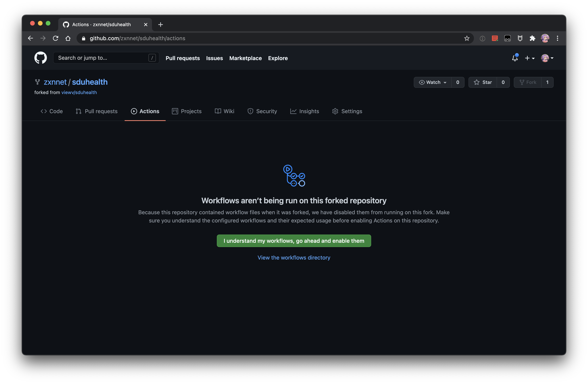Enable workflows with the green button

point(294,241)
